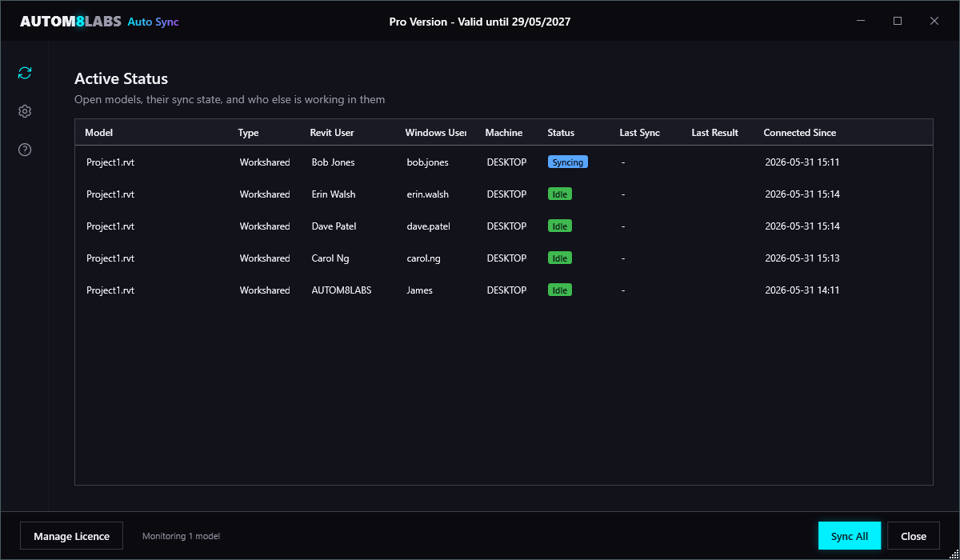Select the Erin Walsh cell

tap(334, 194)
